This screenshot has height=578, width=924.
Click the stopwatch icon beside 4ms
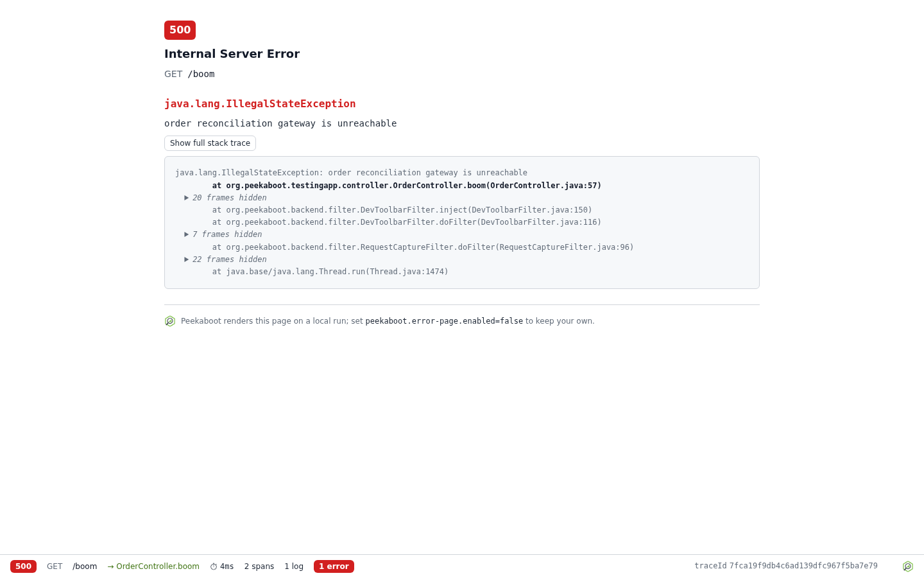214,566
